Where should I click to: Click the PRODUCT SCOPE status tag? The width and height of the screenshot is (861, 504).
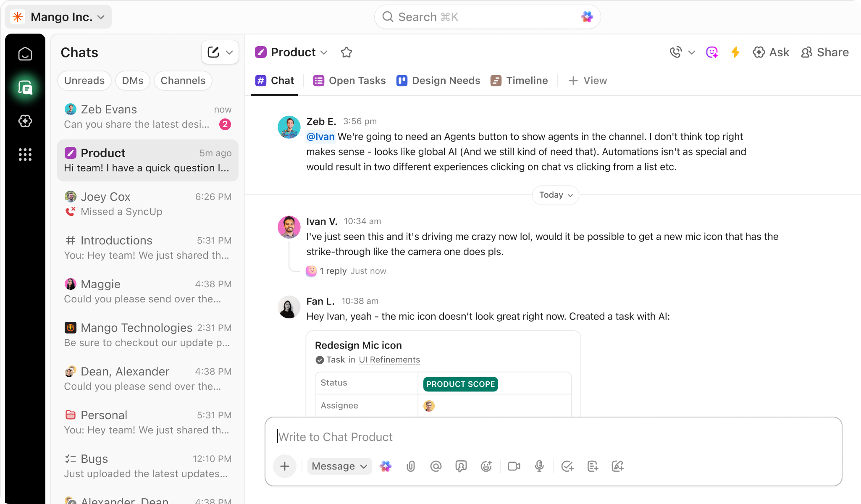coord(460,384)
